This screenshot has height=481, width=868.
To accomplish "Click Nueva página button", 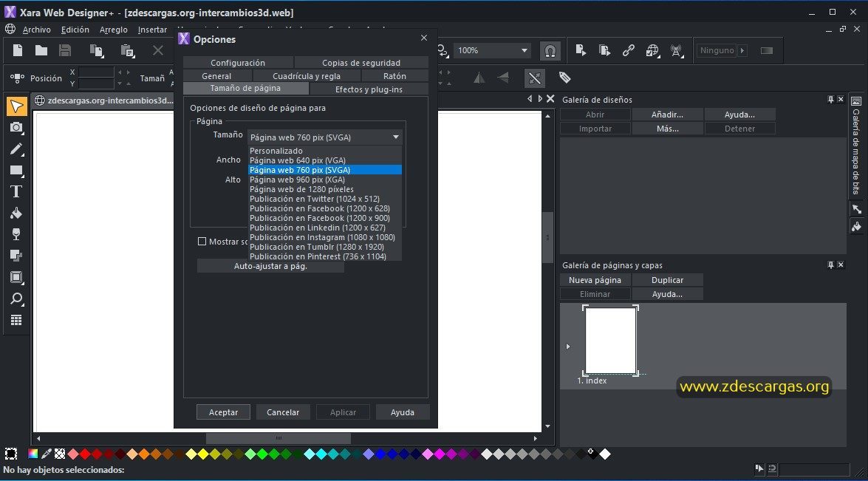I will (x=595, y=280).
